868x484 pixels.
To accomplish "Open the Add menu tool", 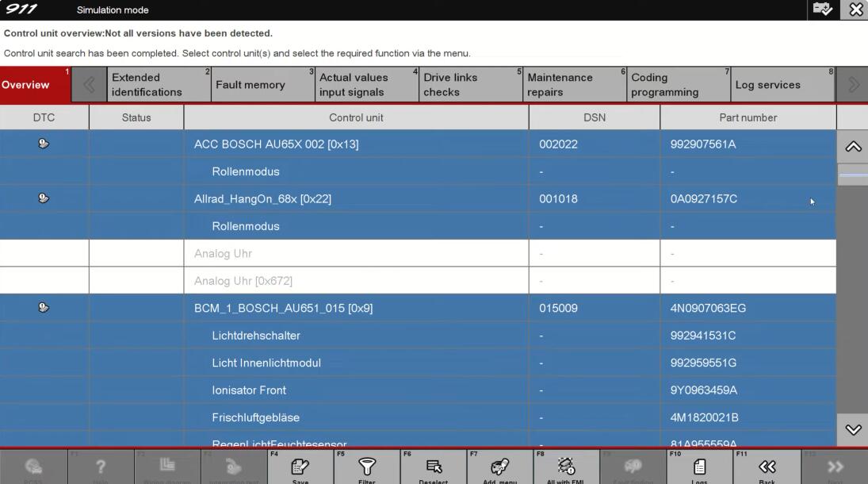I will (499, 467).
